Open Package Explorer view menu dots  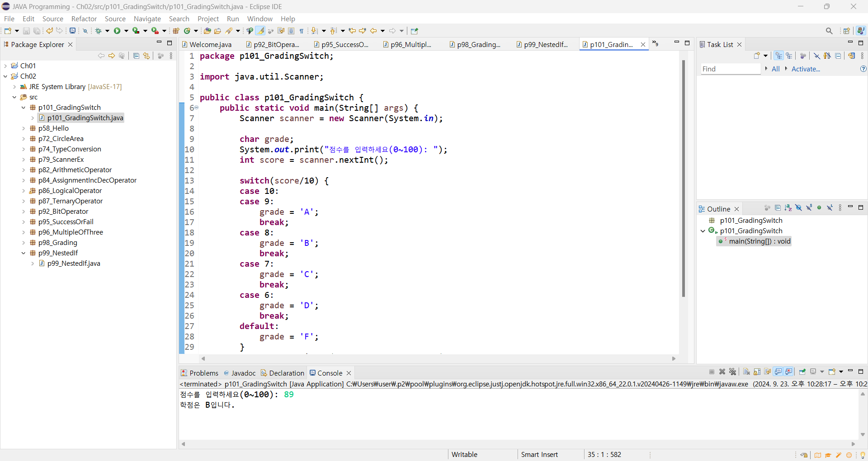(171, 56)
